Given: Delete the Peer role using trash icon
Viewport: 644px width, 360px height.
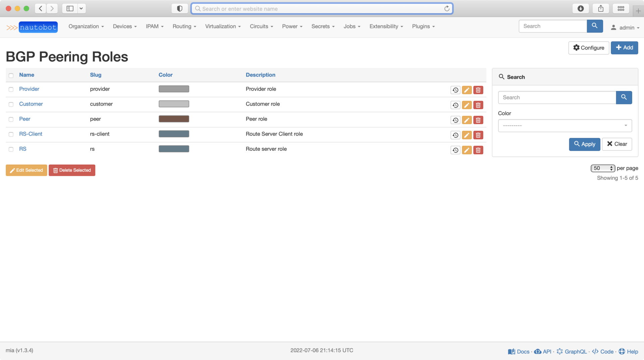Looking at the screenshot, I should pyautogui.click(x=478, y=120).
